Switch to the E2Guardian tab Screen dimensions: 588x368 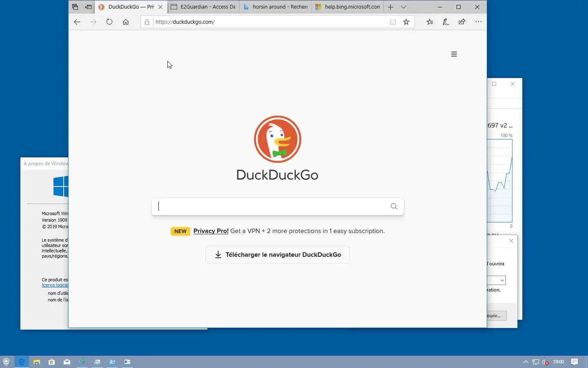click(x=203, y=7)
